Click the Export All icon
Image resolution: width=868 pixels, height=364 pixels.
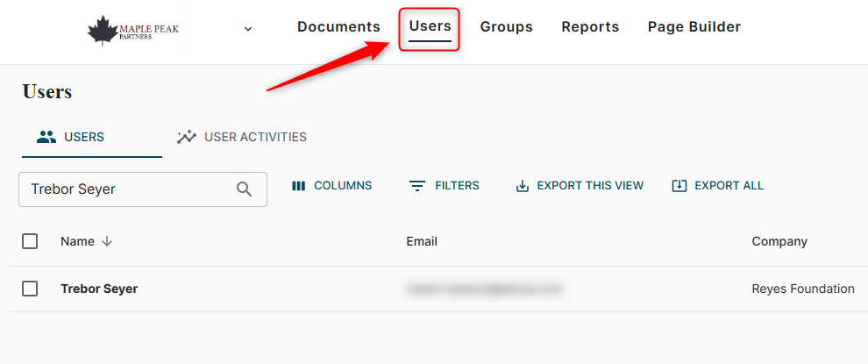[x=679, y=186]
